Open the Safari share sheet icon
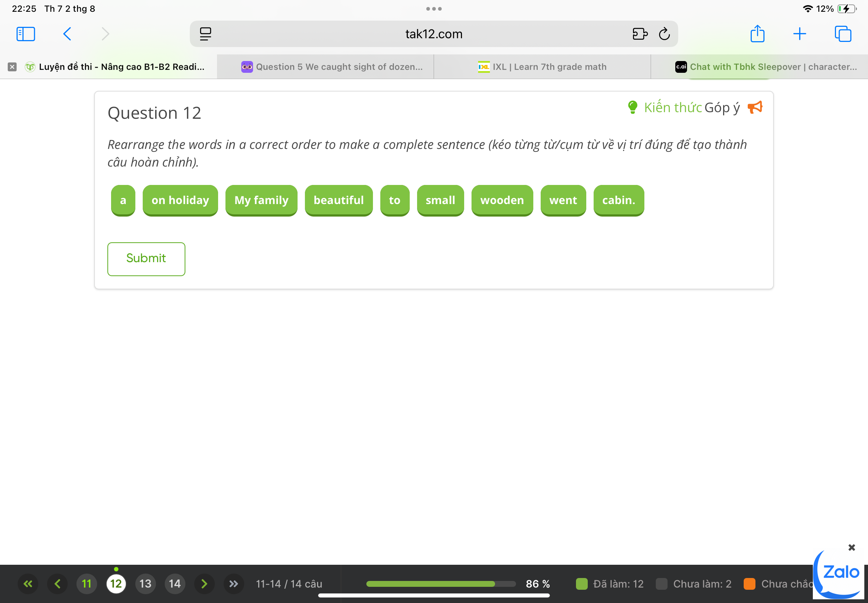Viewport: 868px width, 603px height. coord(757,34)
